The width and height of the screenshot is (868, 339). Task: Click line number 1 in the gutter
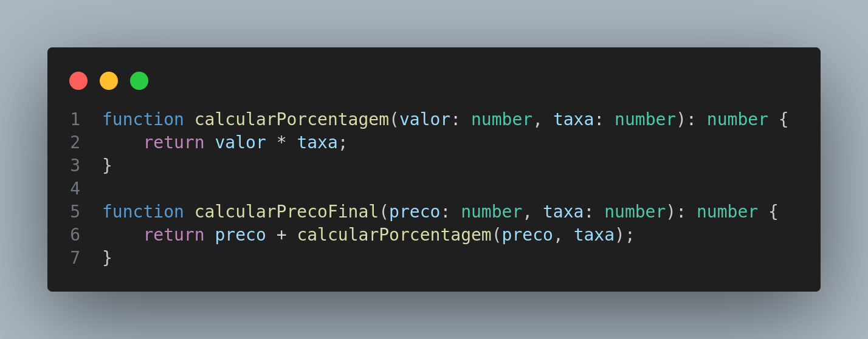coord(75,120)
